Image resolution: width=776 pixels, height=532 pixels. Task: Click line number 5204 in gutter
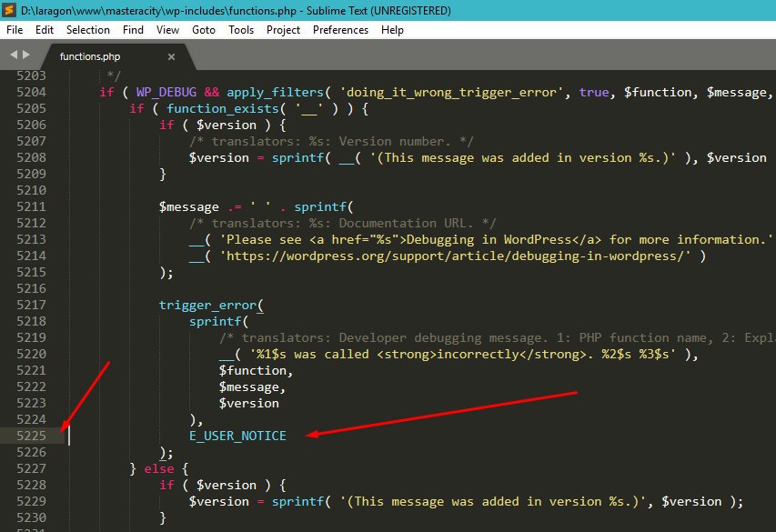pos(31,92)
